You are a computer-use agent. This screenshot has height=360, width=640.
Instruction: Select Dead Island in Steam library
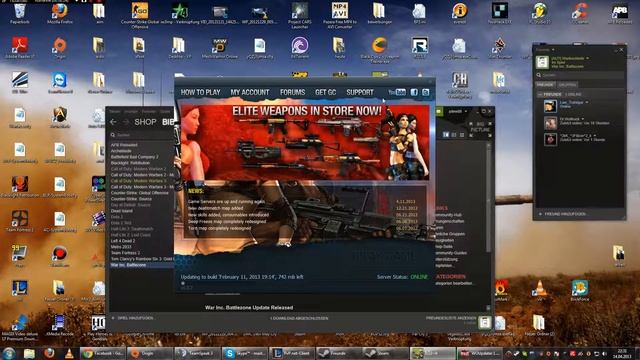[122, 211]
